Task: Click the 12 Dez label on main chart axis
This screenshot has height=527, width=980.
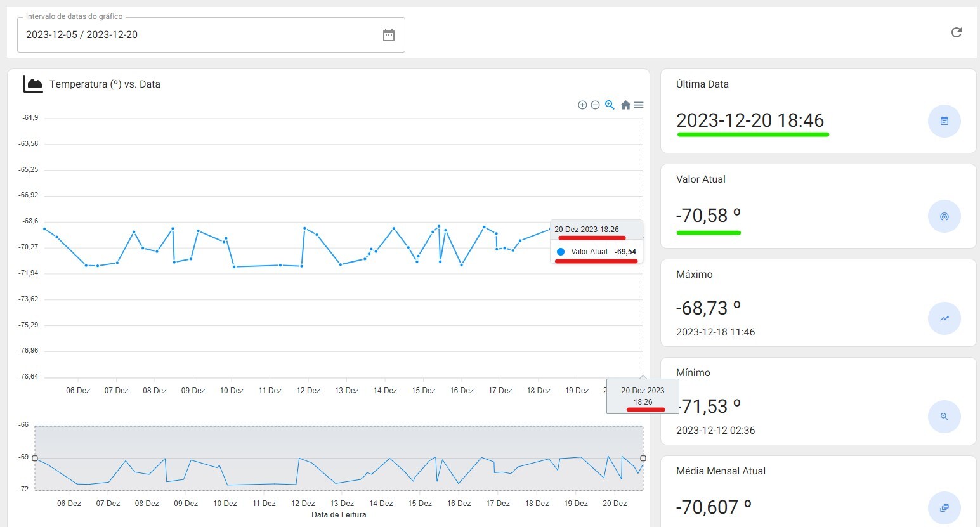Action: [x=308, y=391]
